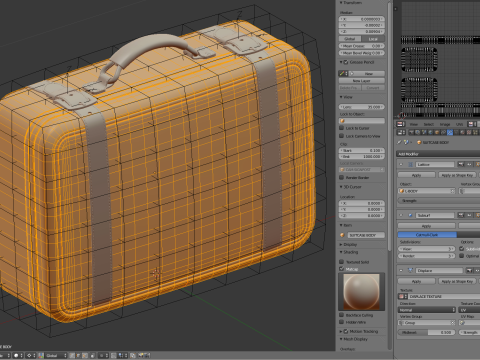Image resolution: width=480 pixels, height=360 pixels.
Task: Collapse the Displace modifier panel
Action: pyautogui.click(x=401, y=271)
